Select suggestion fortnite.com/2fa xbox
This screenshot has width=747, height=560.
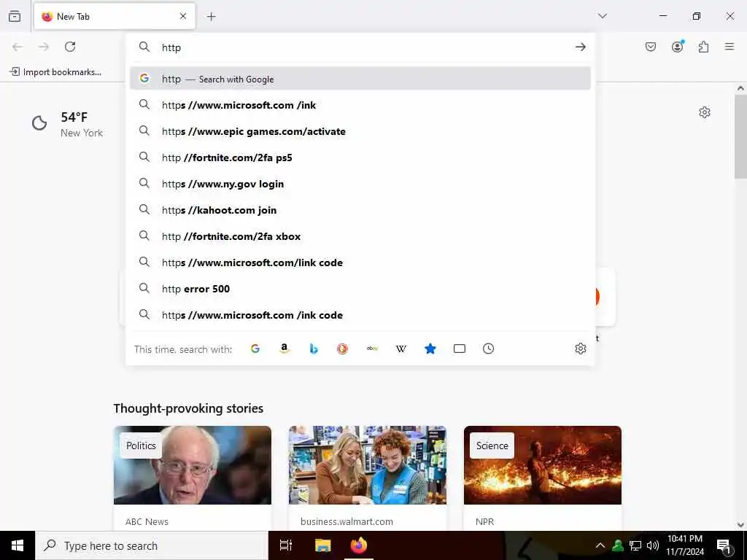click(x=360, y=236)
